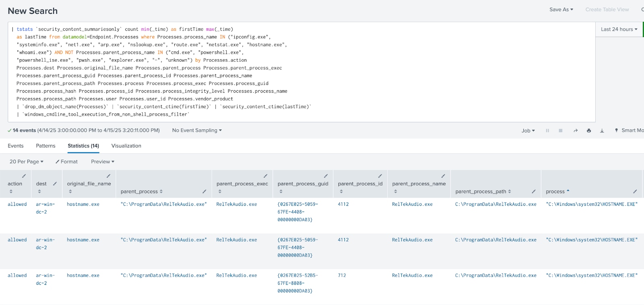The width and height of the screenshot is (644, 305).
Task: Sort parent_process_name column via sort arrows
Action: pos(396,191)
